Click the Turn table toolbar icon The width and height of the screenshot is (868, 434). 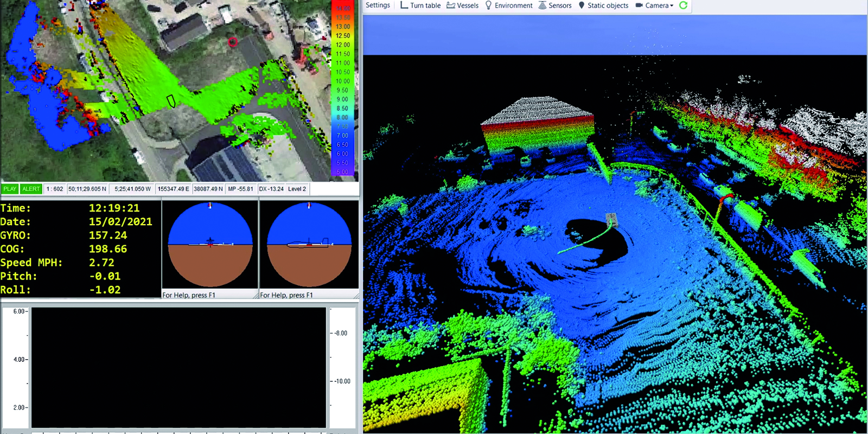(404, 5)
